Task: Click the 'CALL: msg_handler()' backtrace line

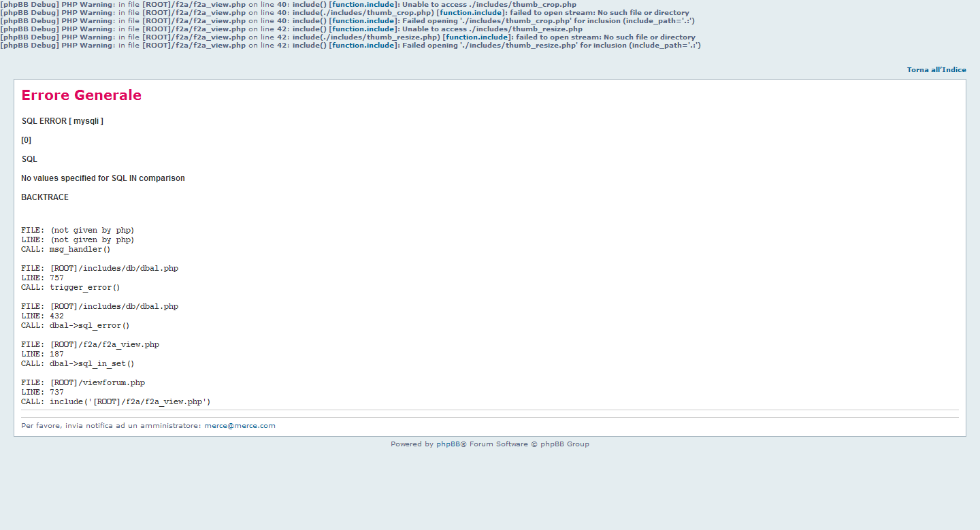Action: point(66,250)
